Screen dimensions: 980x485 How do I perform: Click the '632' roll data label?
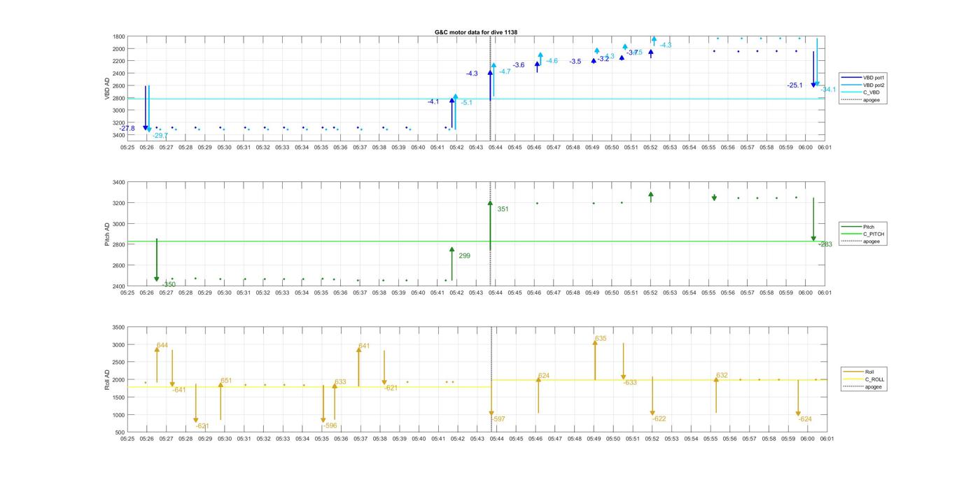[722, 376]
